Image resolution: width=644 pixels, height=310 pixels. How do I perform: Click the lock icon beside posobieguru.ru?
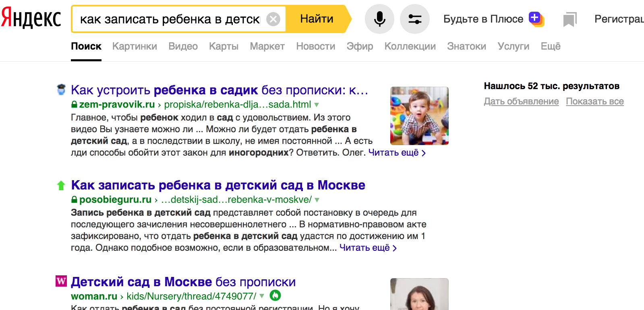pos(74,200)
